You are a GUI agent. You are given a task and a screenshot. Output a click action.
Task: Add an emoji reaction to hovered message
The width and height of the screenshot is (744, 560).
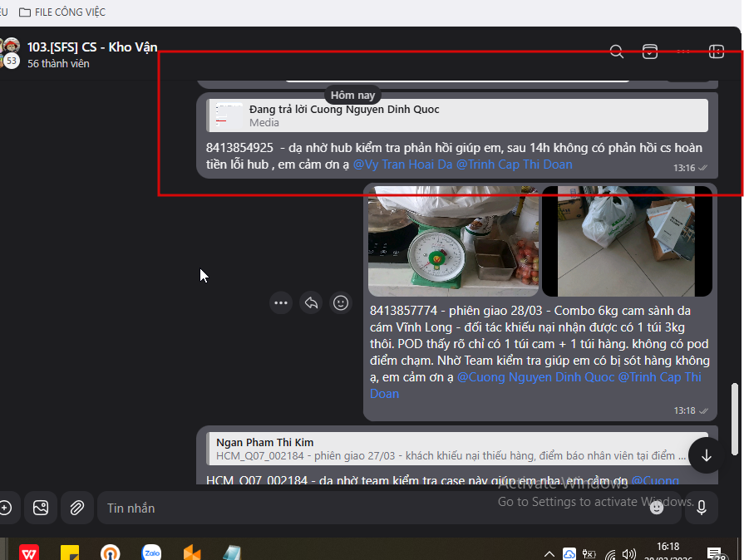[x=341, y=303]
